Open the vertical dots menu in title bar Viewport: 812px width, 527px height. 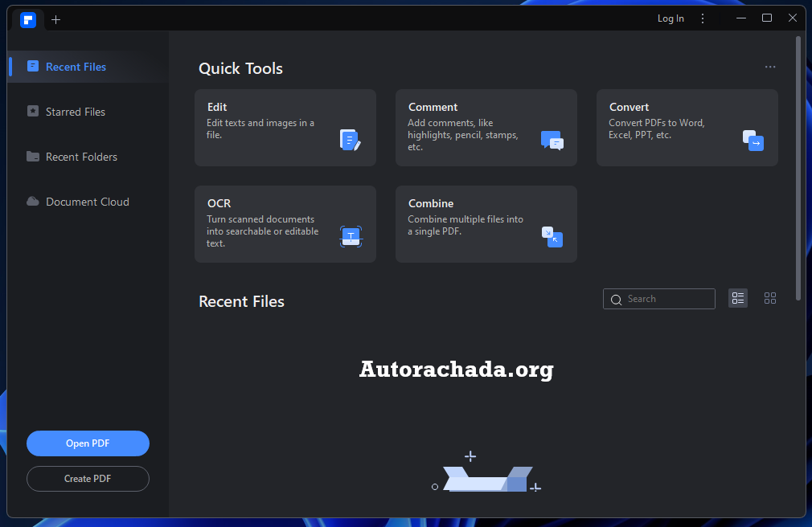(x=703, y=18)
